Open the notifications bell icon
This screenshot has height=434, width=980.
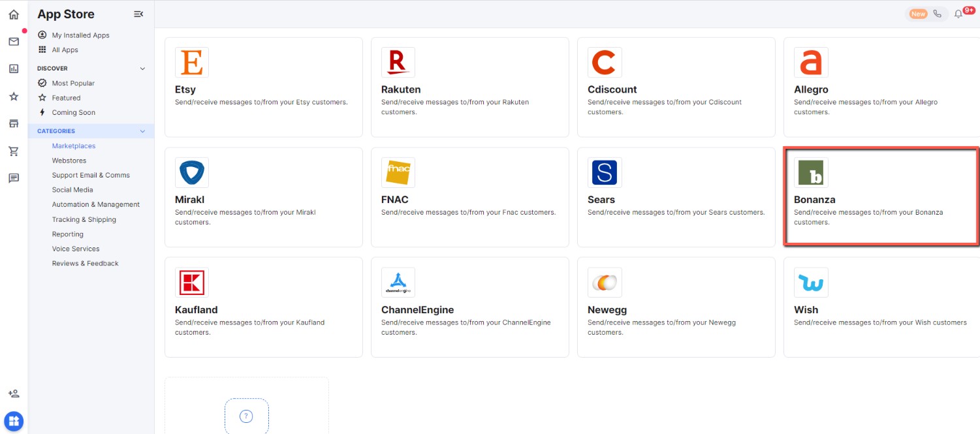click(958, 14)
